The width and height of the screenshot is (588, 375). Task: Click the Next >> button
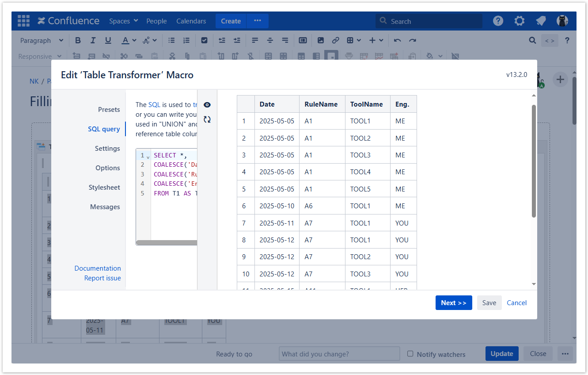pos(453,302)
